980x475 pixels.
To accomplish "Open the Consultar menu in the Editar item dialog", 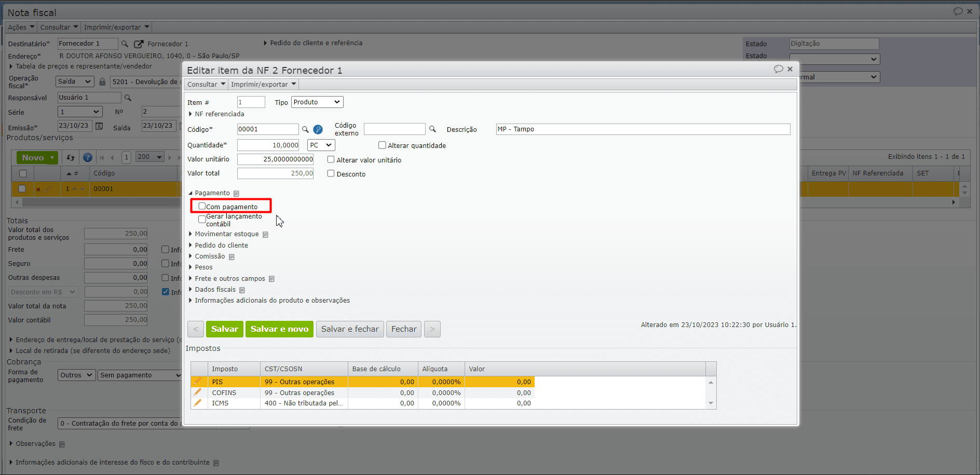I will (x=206, y=85).
